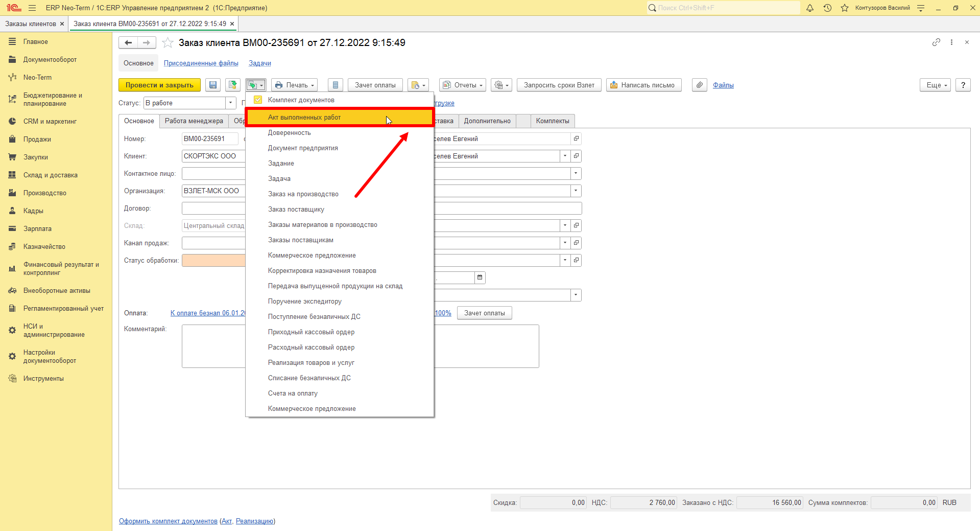This screenshot has width=980, height=531.
Task: Choose Реализация товаров и услуг
Action: point(340,363)
